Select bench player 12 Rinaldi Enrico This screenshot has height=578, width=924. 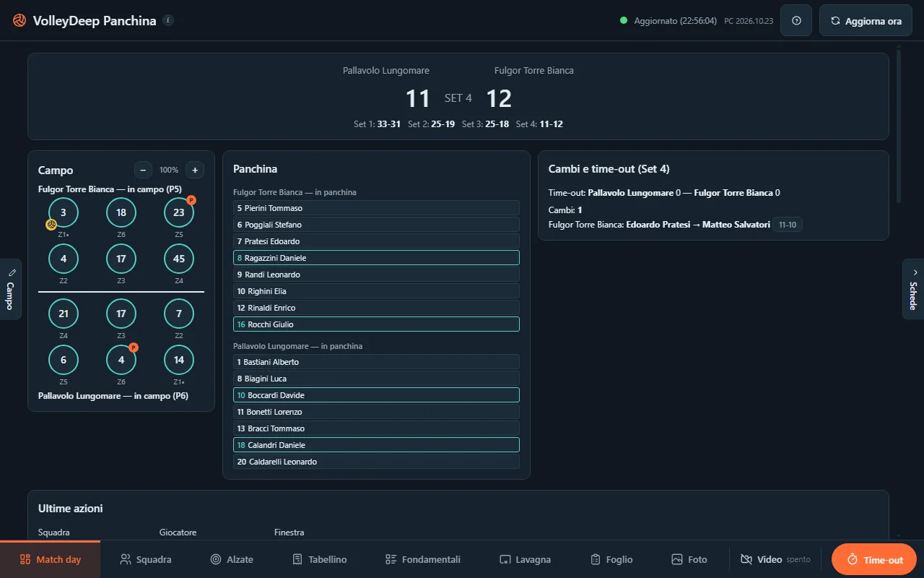tap(376, 308)
